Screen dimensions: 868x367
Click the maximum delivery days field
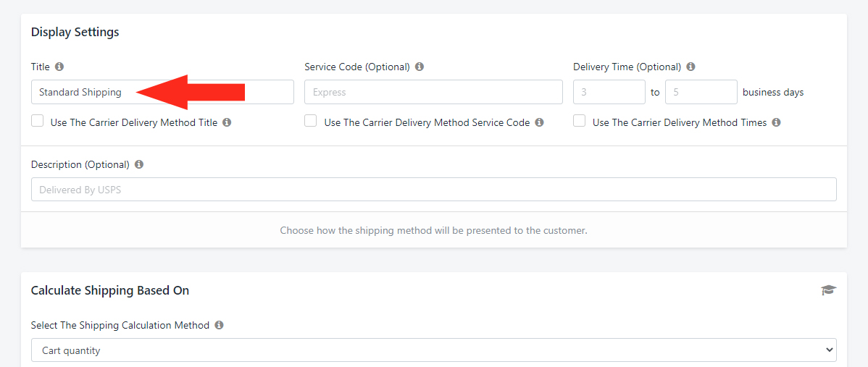coord(701,93)
